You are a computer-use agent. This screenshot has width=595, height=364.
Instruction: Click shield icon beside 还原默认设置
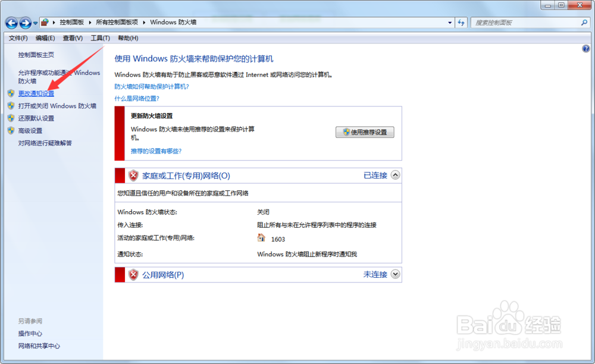point(11,118)
